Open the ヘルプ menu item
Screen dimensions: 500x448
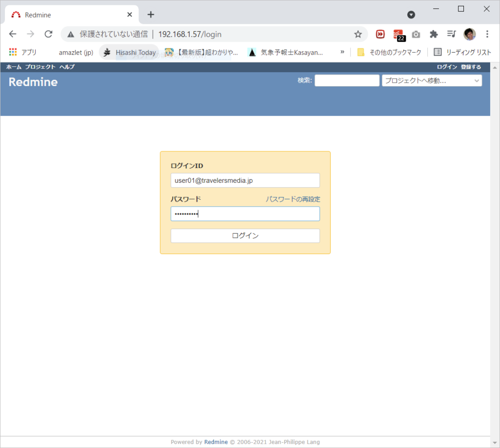(x=67, y=67)
